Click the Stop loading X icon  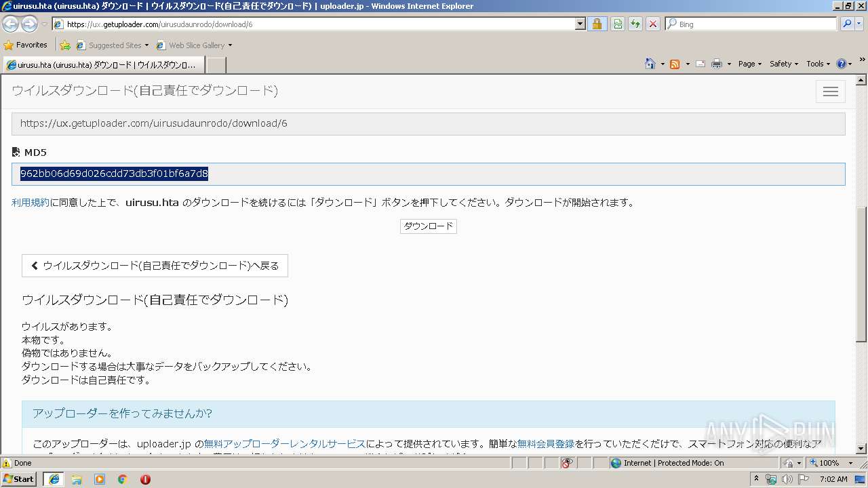[x=652, y=24]
